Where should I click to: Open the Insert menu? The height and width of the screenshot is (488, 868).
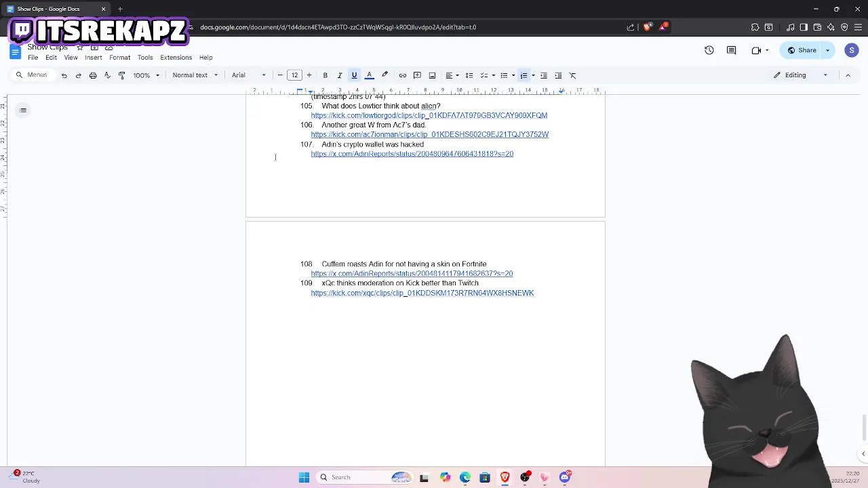pos(94,58)
